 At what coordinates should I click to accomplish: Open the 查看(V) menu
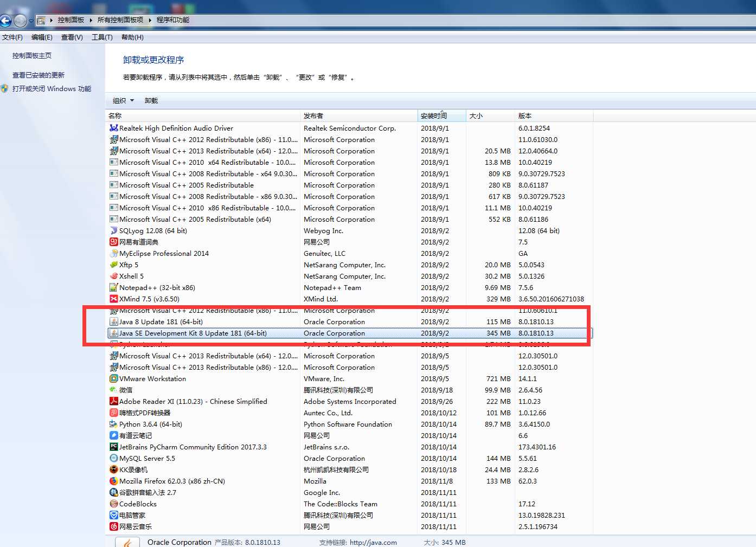tap(72, 37)
